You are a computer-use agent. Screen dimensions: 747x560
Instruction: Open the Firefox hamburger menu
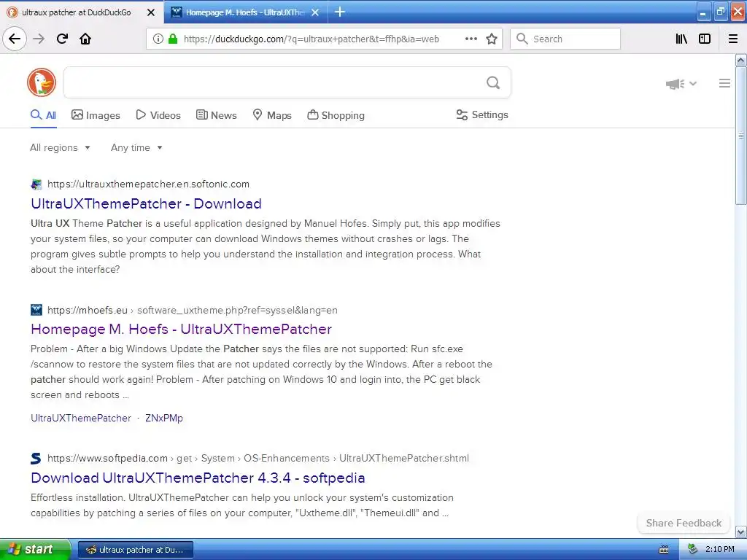click(733, 39)
